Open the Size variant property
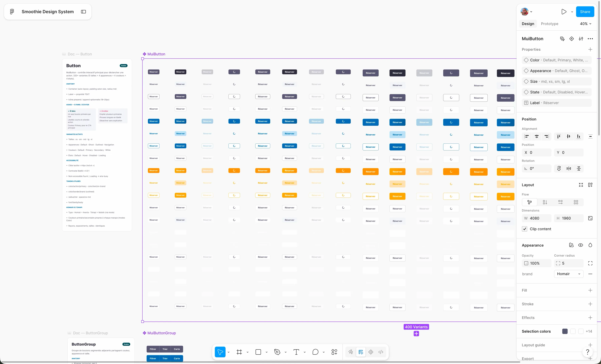 coord(557,81)
